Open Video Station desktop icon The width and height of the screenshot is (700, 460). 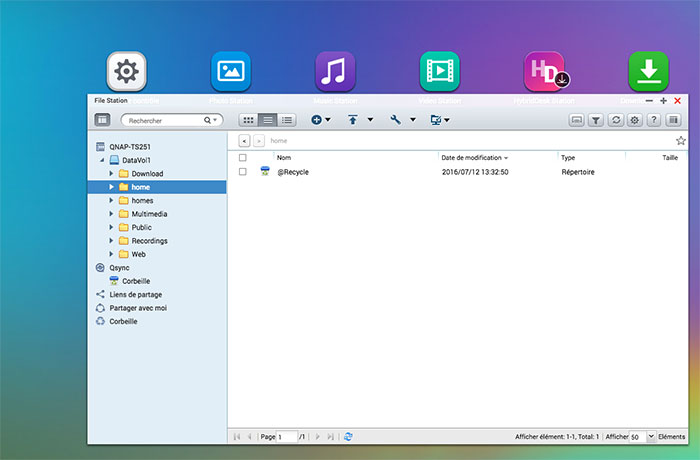click(x=440, y=71)
